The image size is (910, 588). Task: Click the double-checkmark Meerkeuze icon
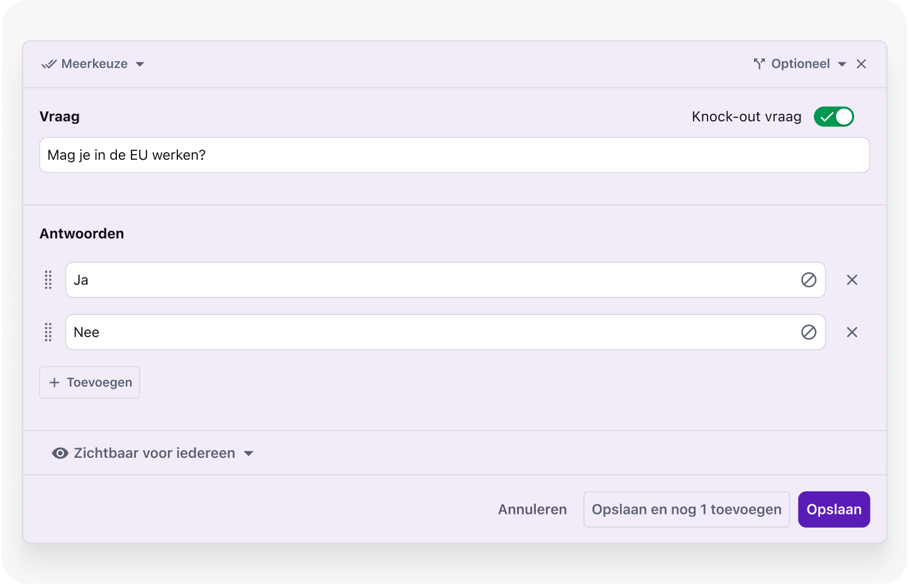[x=49, y=64]
